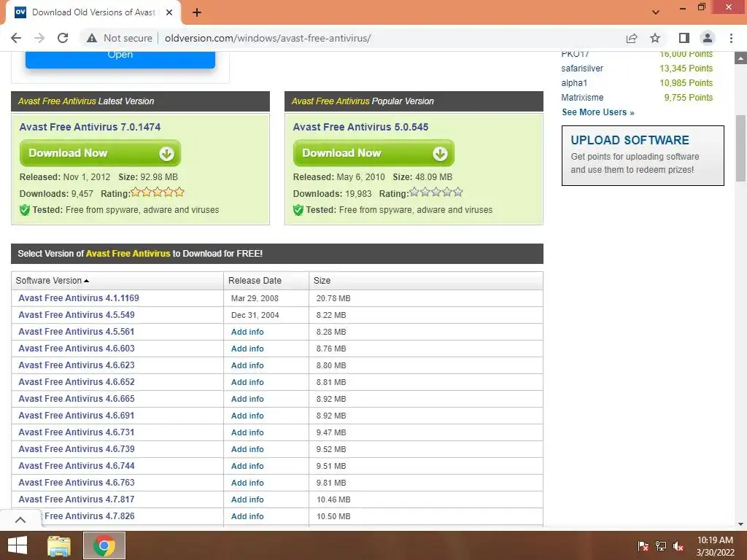The image size is (747, 560).
Task: Select the Mar 29, 2008 release date
Action: (255, 298)
